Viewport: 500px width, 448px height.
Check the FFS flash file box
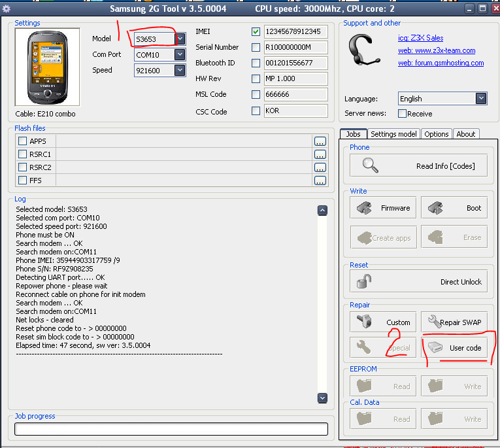pos(22,181)
